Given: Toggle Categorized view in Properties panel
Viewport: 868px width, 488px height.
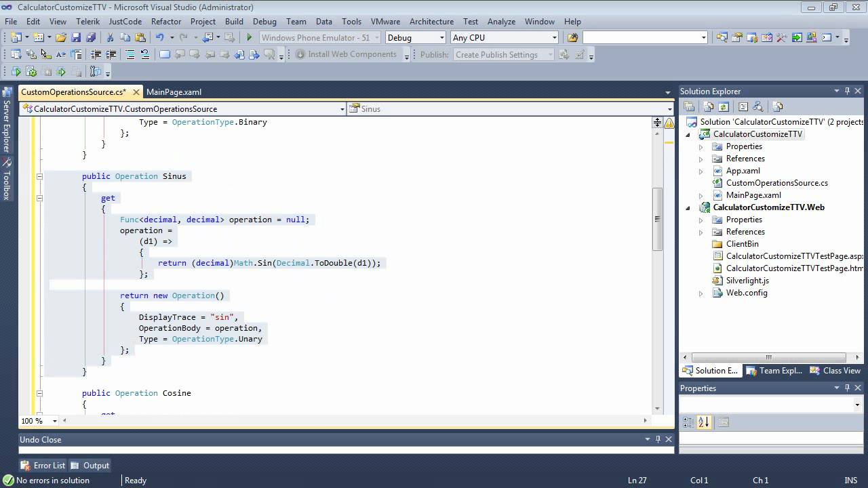Looking at the screenshot, I should coord(688,422).
